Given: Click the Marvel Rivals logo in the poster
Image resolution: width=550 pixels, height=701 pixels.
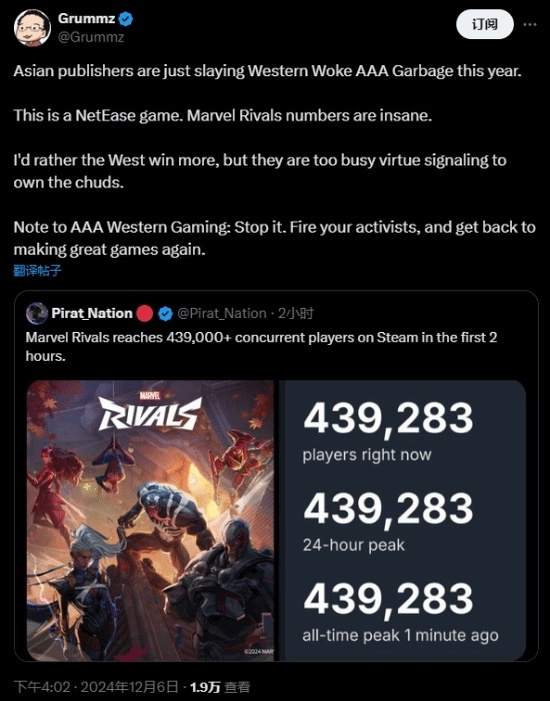Looking at the screenshot, I should pyautogui.click(x=150, y=412).
